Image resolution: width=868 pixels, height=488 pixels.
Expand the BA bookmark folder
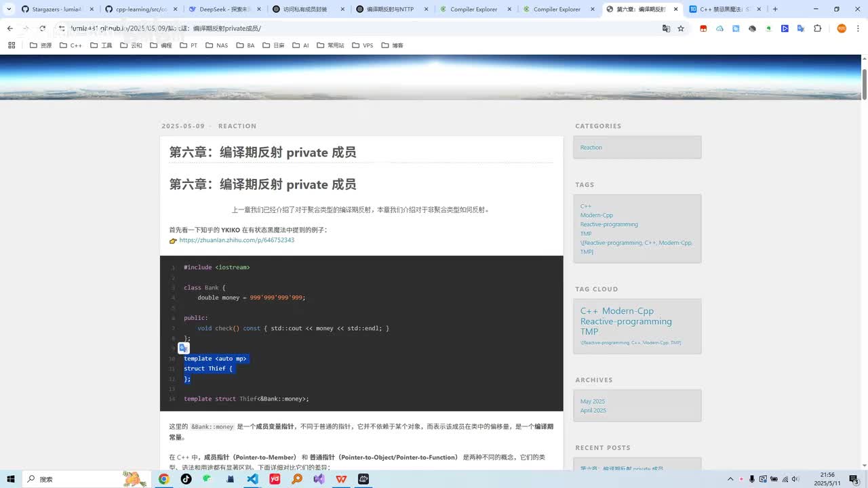(x=245, y=45)
